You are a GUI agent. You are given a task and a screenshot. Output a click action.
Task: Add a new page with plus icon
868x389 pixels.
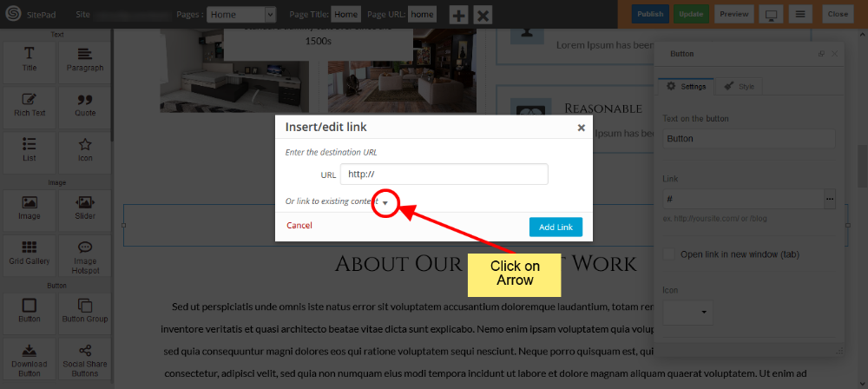click(458, 15)
